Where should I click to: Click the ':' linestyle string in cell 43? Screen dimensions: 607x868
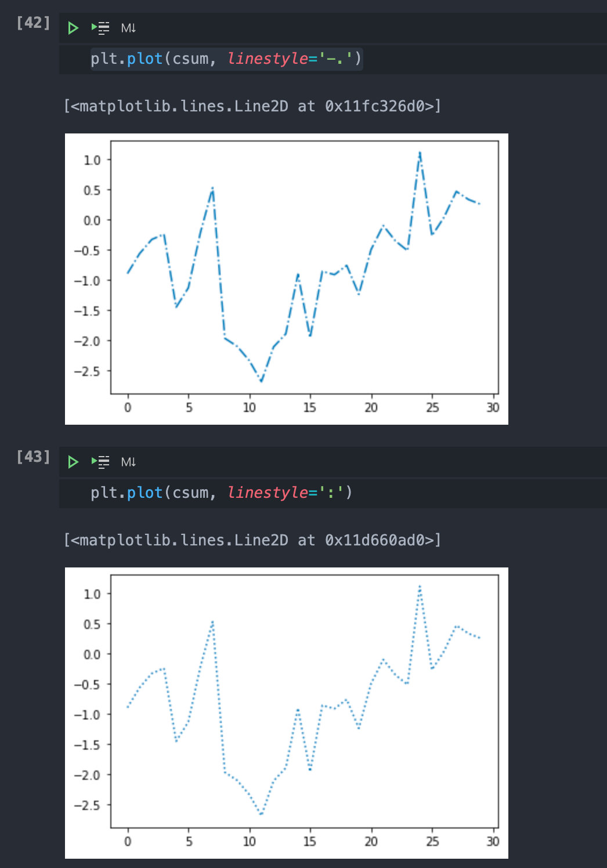(x=331, y=493)
